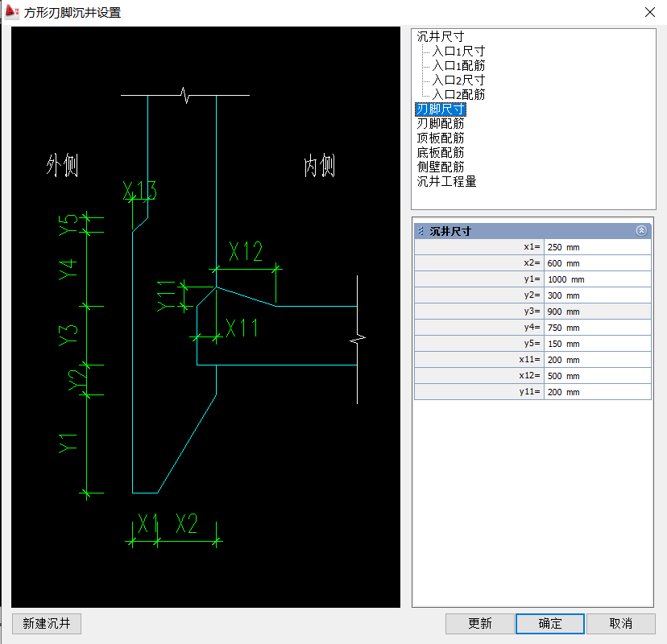Edit the x1 value field 250 mm
This screenshot has height=644, width=667.
tap(597, 247)
